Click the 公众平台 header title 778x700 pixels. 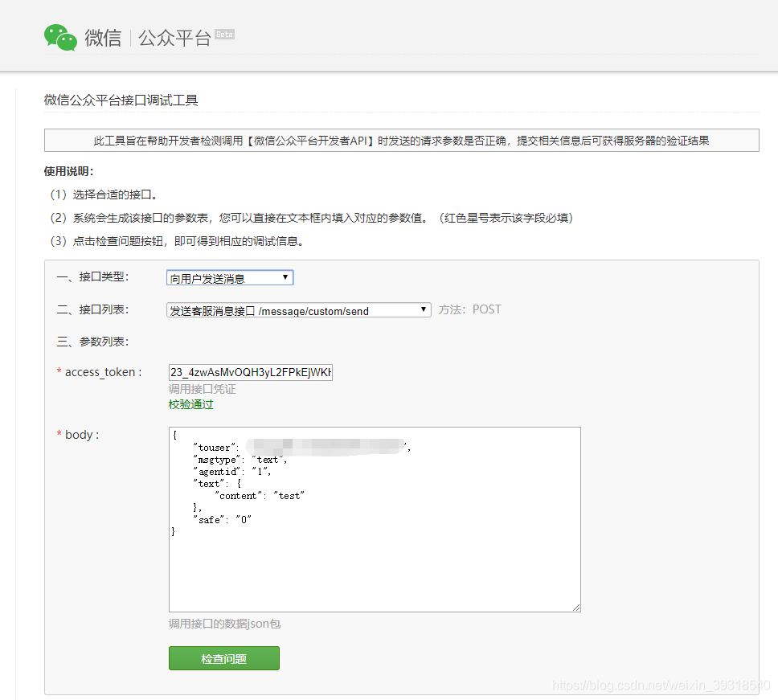click(x=174, y=38)
